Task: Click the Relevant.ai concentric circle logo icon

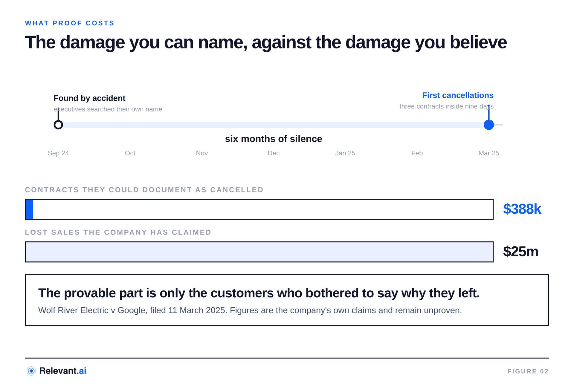Action: tap(31, 371)
